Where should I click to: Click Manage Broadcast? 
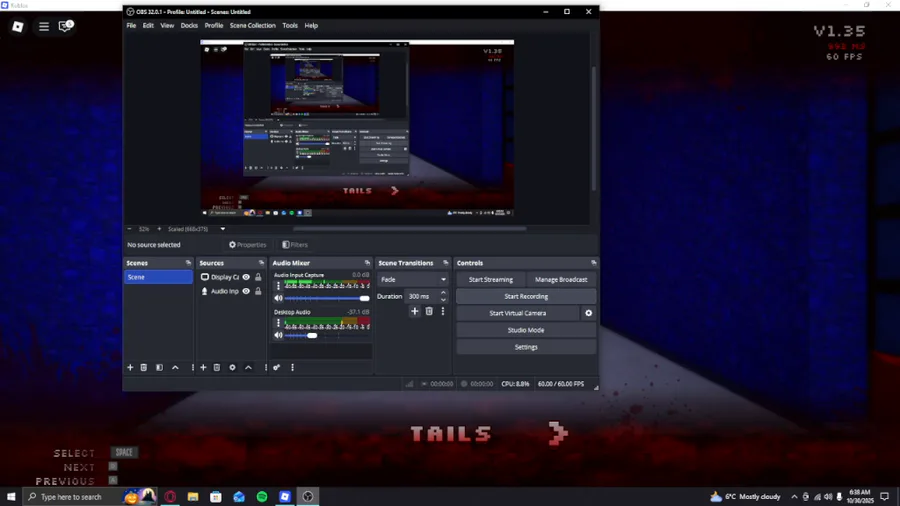coord(561,279)
